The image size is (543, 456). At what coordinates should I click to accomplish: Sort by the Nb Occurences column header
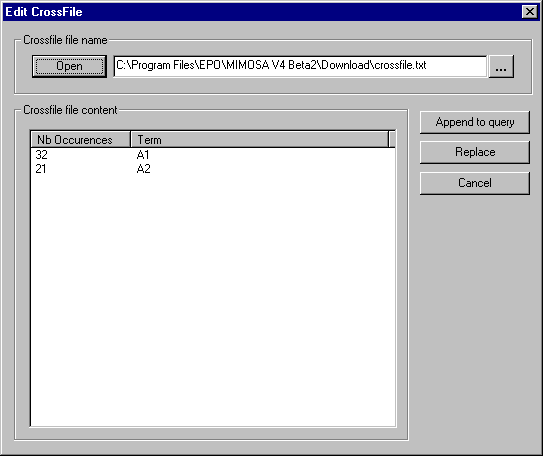(x=81, y=140)
